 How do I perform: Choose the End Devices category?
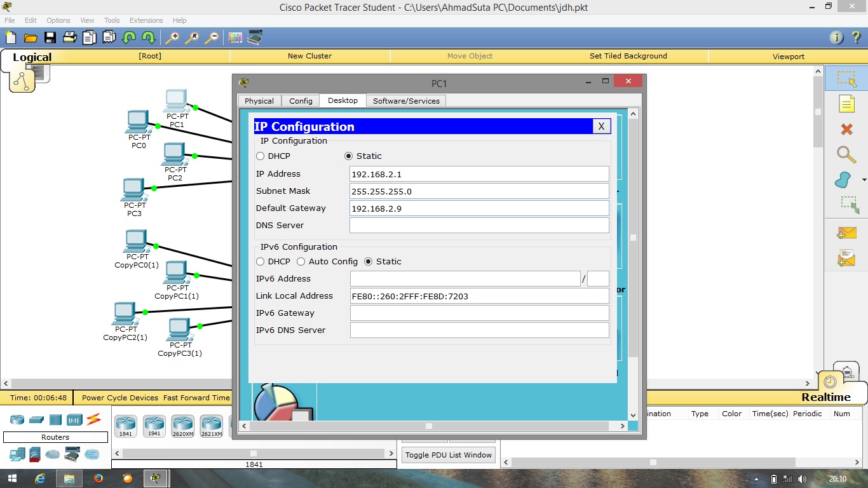click(x=17, y=454)
